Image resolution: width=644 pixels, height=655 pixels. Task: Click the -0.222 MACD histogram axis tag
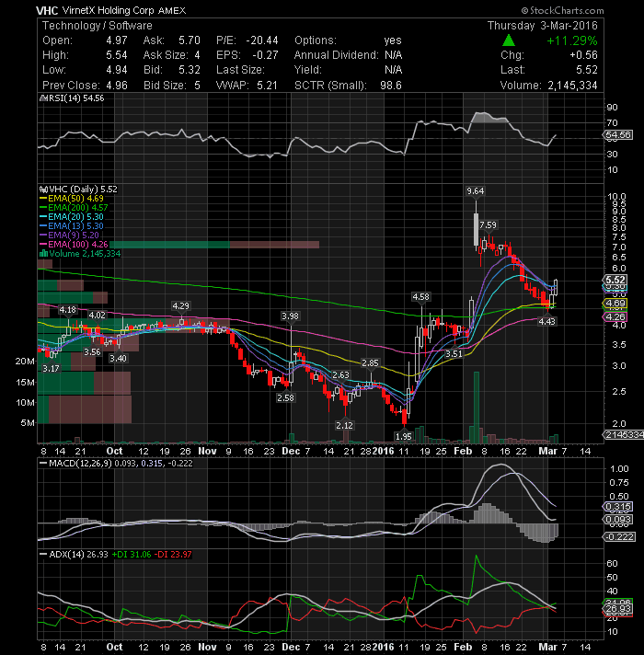point(618,536)
